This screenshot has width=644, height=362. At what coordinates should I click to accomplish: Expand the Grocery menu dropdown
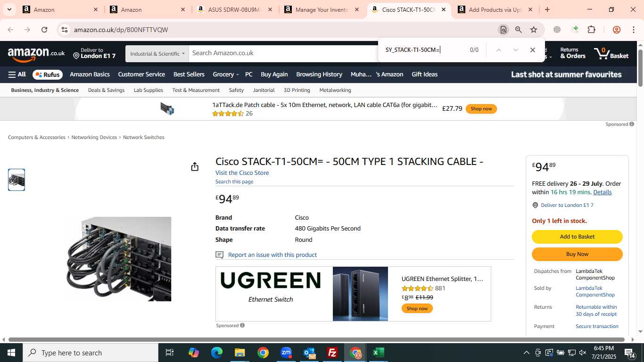[x=226, y=74]
